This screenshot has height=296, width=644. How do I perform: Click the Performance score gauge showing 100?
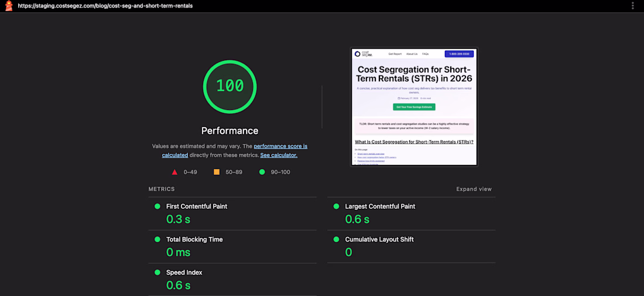pos(229,86)
